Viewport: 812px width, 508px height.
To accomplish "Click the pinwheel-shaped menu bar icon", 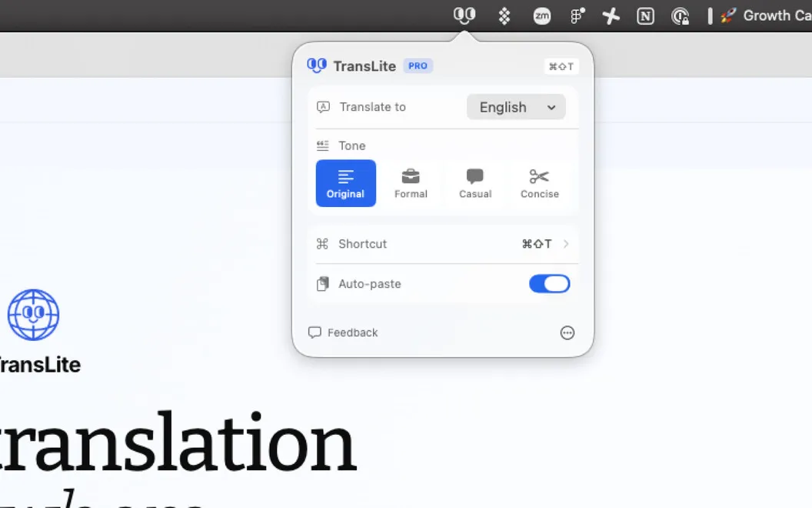I will coord(611,16).
